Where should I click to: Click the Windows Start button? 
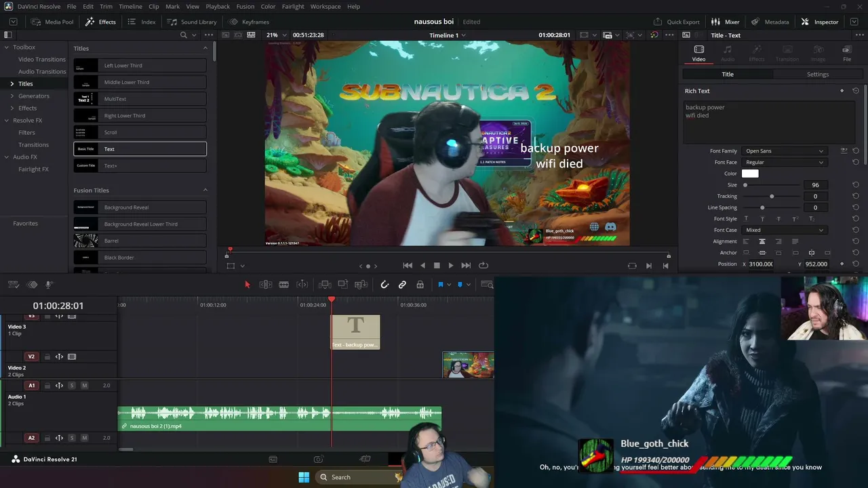point(304,477)
